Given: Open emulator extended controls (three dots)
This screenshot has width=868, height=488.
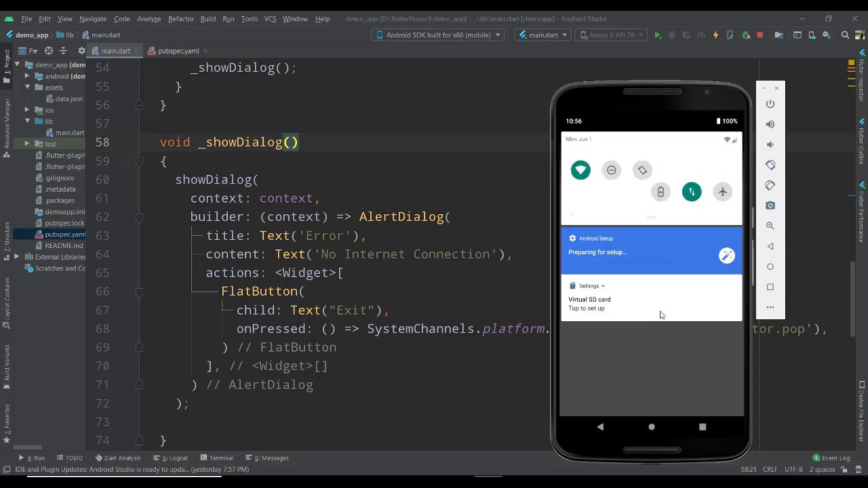Looking at the screenshot, I should pyautogui.click(x=770, y=307).
